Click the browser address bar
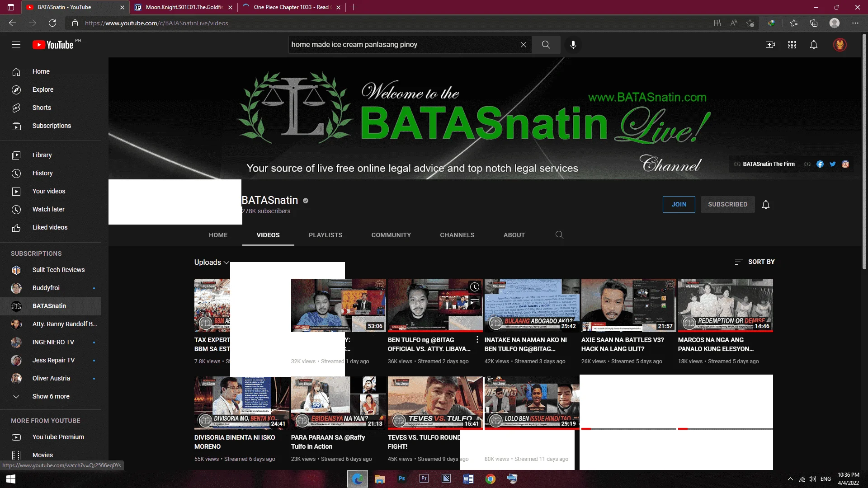 click(389, 23)
